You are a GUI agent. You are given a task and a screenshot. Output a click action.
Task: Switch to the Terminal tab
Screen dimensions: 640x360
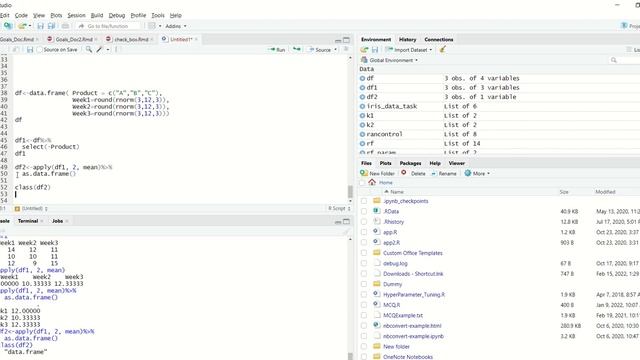pos(28,221)
